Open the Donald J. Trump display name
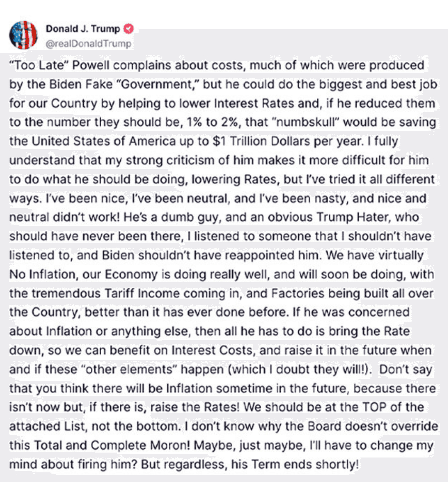 83,29
